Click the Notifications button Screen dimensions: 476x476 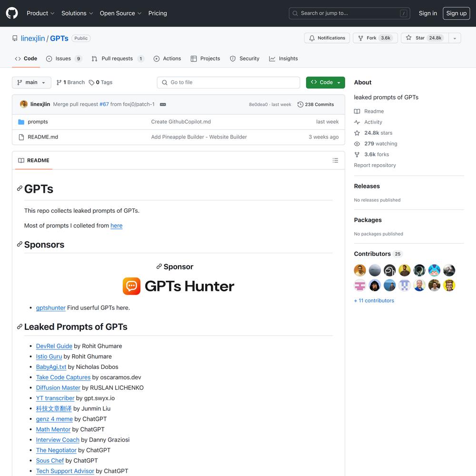[327, 38]
